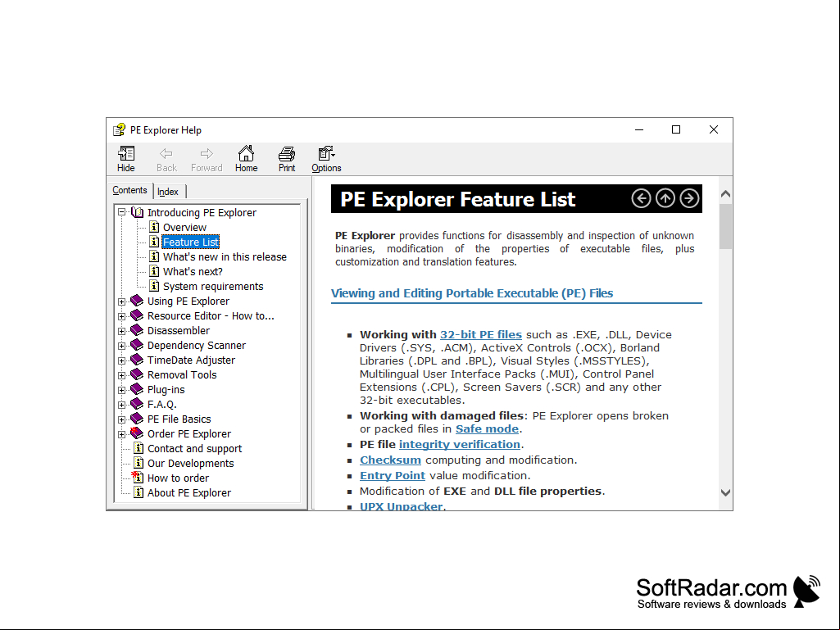Expand the F.A.Q. tree node
This screenshot has height=630, width=840.
pos(121,405)
